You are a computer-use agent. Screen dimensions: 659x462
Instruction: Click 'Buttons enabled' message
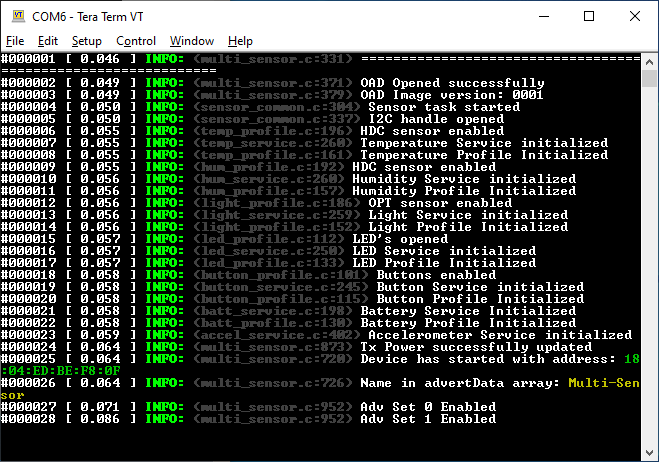click(436, 275)
